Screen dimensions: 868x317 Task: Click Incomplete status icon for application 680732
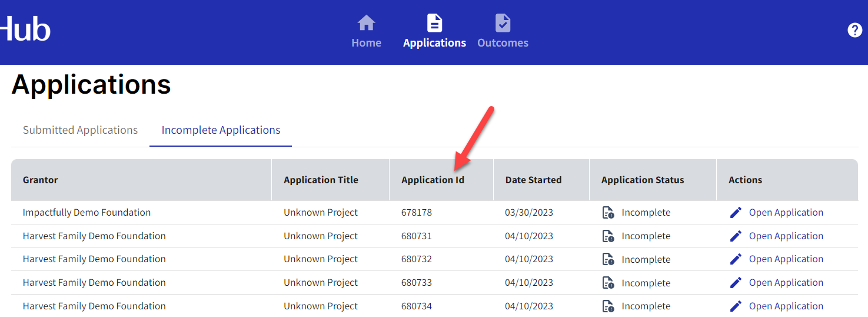pos(608,259)
